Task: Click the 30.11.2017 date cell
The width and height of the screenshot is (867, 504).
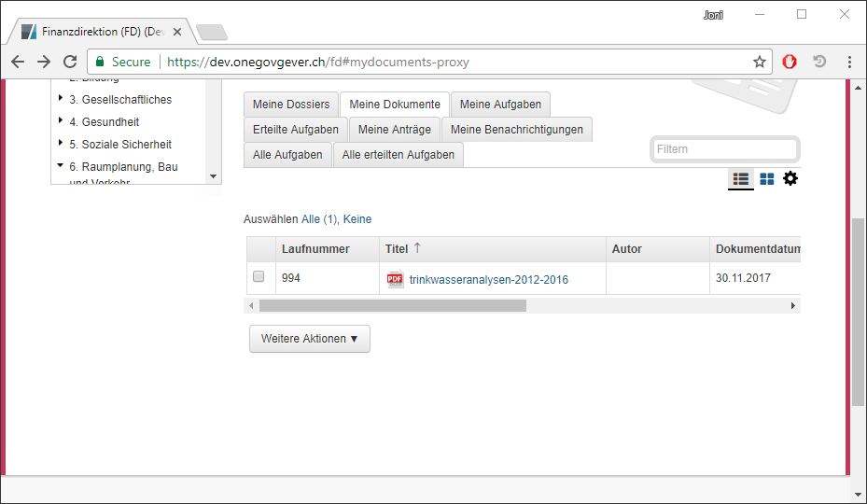Action: (x=743, y=278)
